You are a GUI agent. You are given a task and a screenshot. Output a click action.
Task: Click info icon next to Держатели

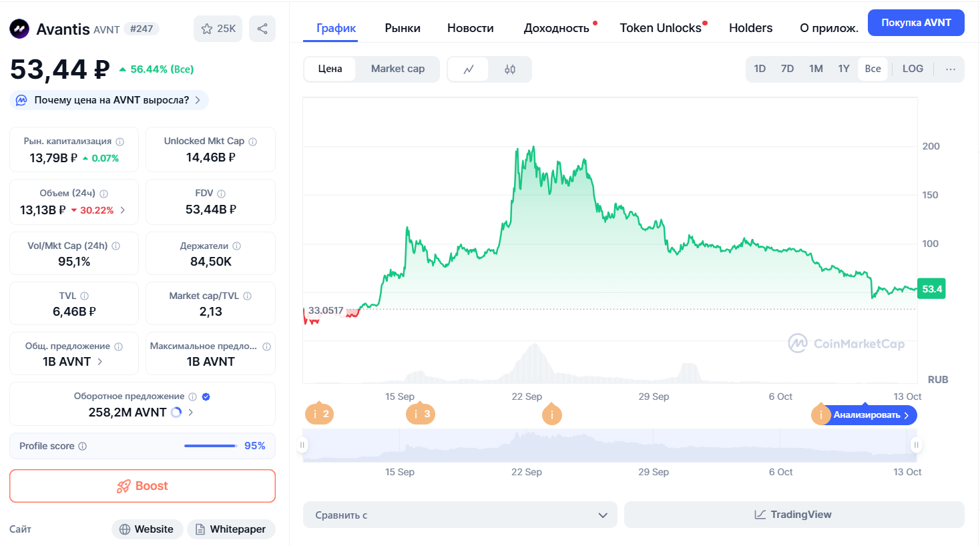click(237, 246)
